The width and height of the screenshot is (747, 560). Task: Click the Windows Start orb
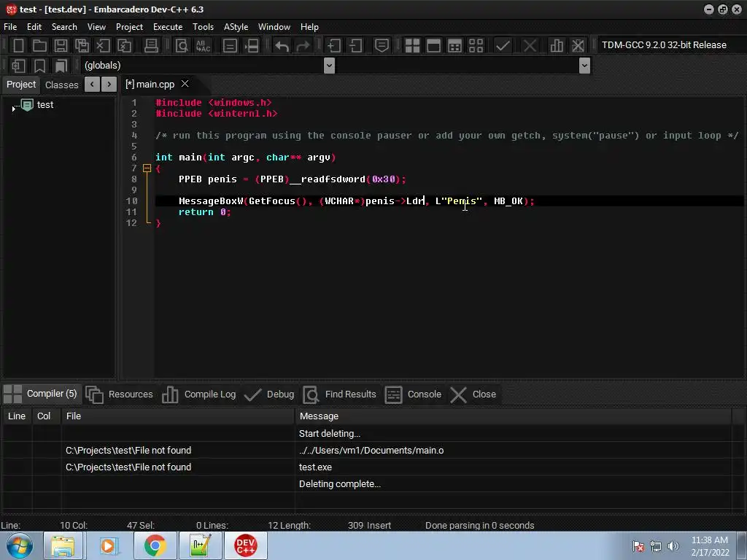20,545
